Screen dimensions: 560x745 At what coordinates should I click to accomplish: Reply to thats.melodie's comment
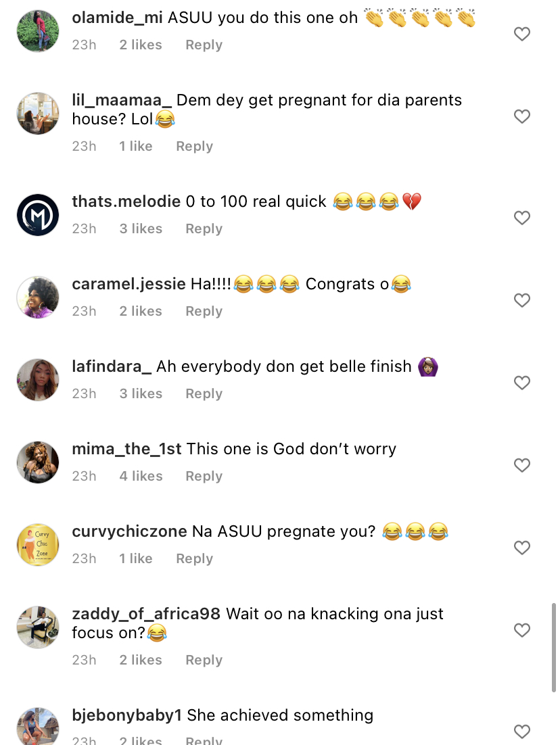(204, 229)
